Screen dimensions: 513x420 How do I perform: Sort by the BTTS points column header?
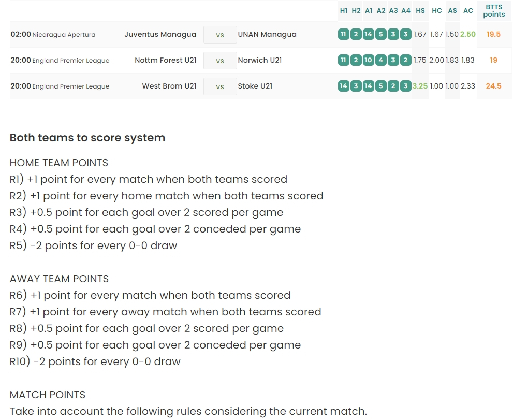coord(494,11)
